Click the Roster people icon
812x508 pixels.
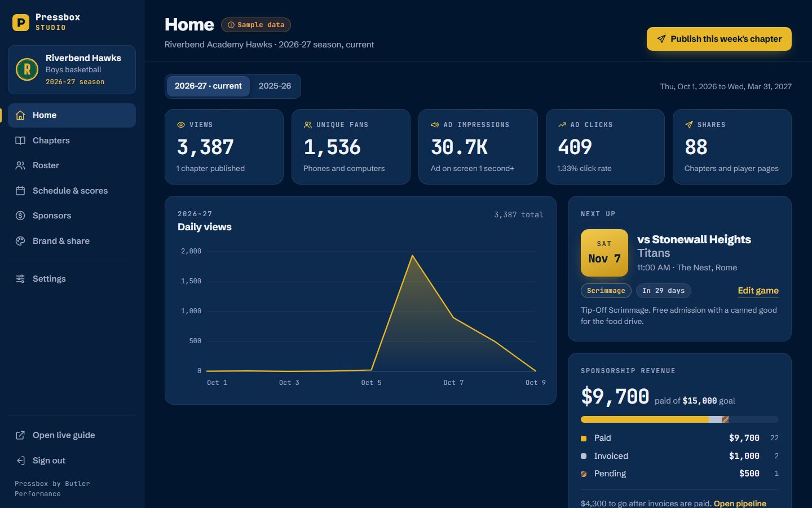[x=20, y=165]
